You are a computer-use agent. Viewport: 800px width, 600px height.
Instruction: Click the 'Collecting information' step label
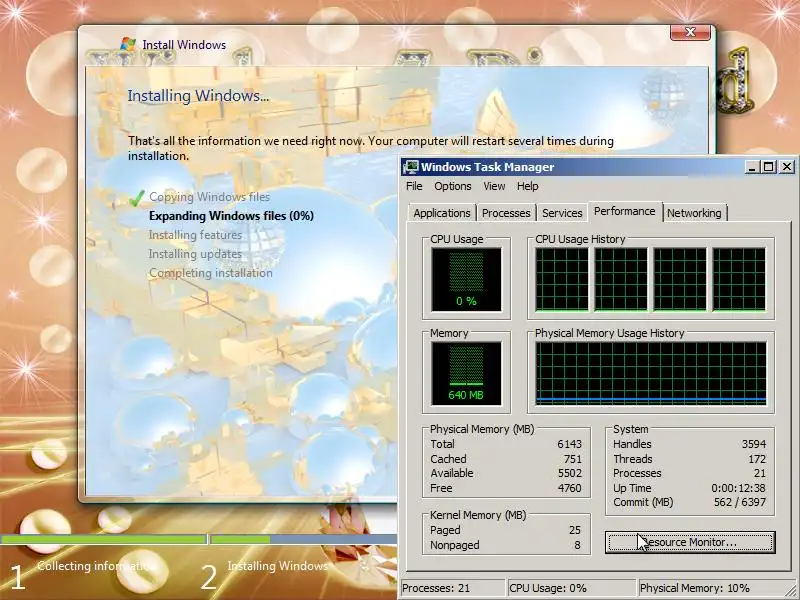(96, 566)
